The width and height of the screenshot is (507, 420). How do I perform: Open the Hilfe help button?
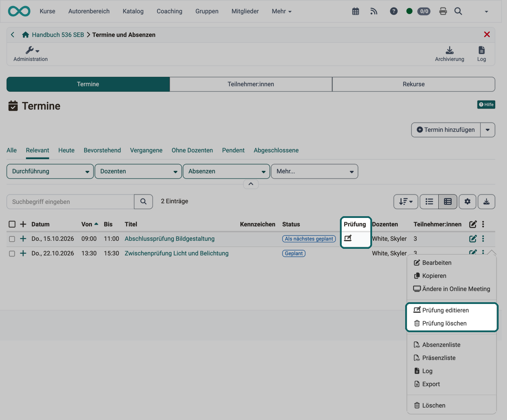(x=486, y=105)
